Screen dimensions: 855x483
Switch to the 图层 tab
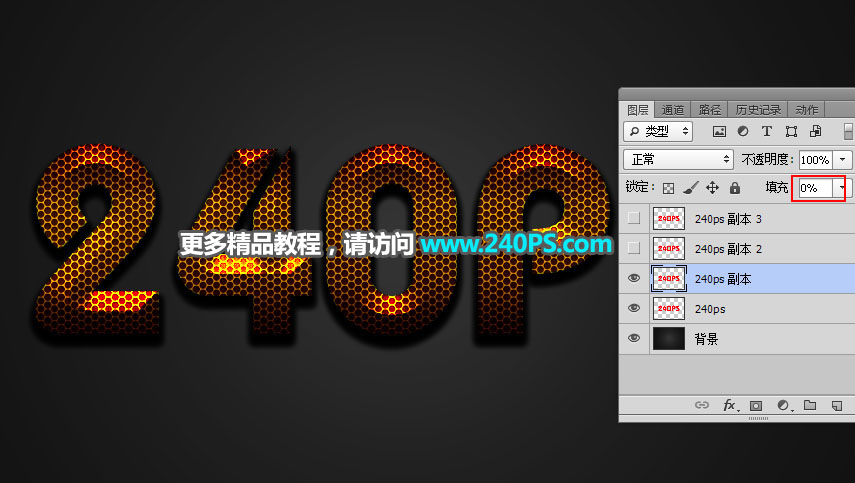pos(637,110)
